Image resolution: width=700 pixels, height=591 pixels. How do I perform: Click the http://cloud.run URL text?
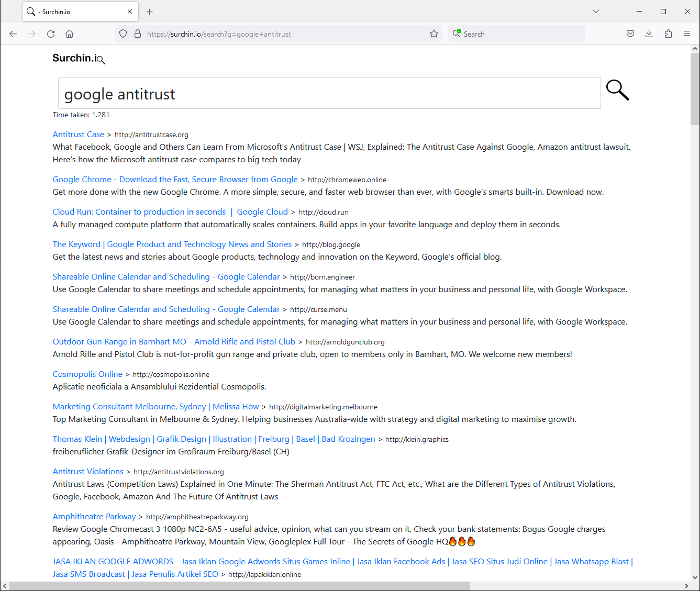click(x=324, y=213)
